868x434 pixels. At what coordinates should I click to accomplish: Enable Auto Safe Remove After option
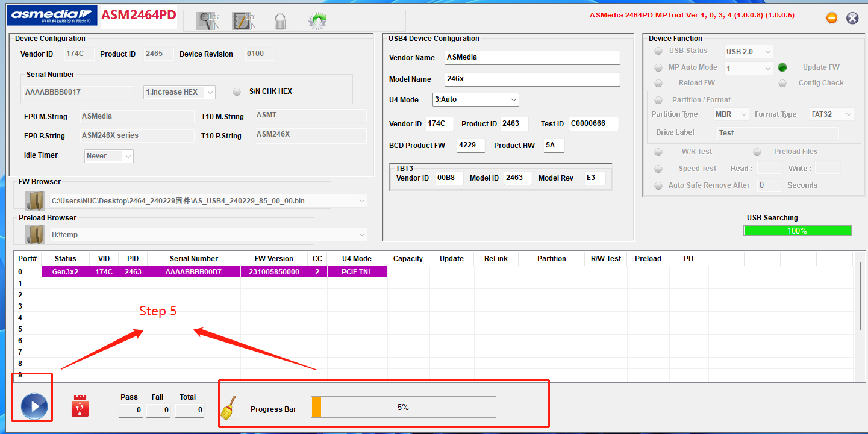click(658, 186)
